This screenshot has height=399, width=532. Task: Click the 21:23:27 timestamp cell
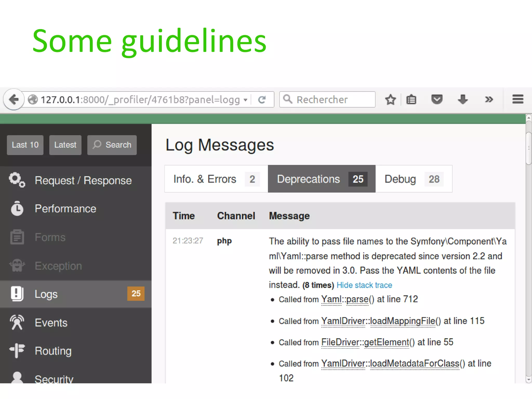point(188,241)
